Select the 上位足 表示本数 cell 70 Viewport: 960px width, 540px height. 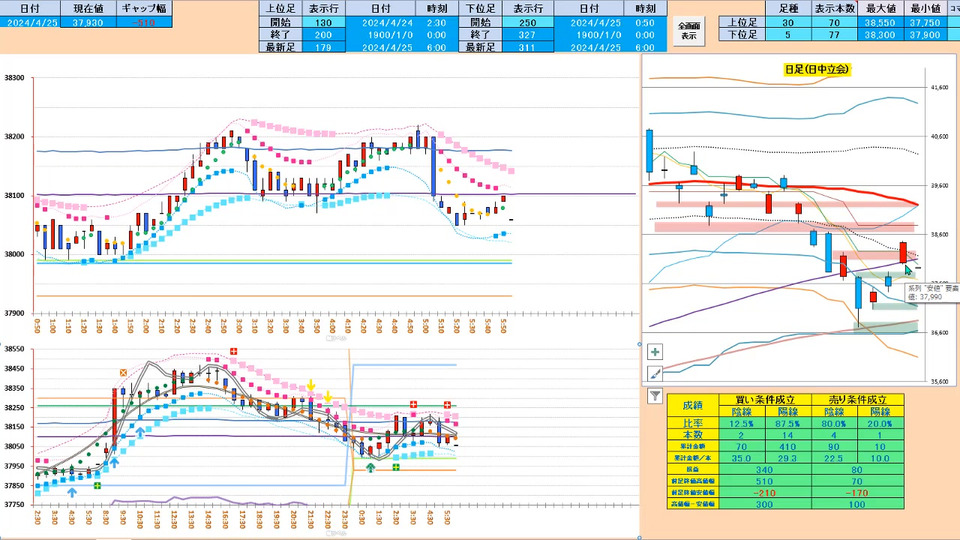tap(834, 23)
